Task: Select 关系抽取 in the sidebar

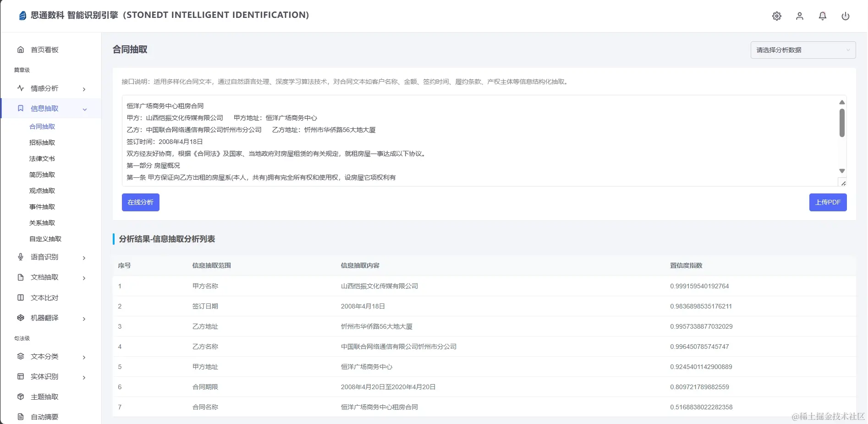Action: coord(42,223)
